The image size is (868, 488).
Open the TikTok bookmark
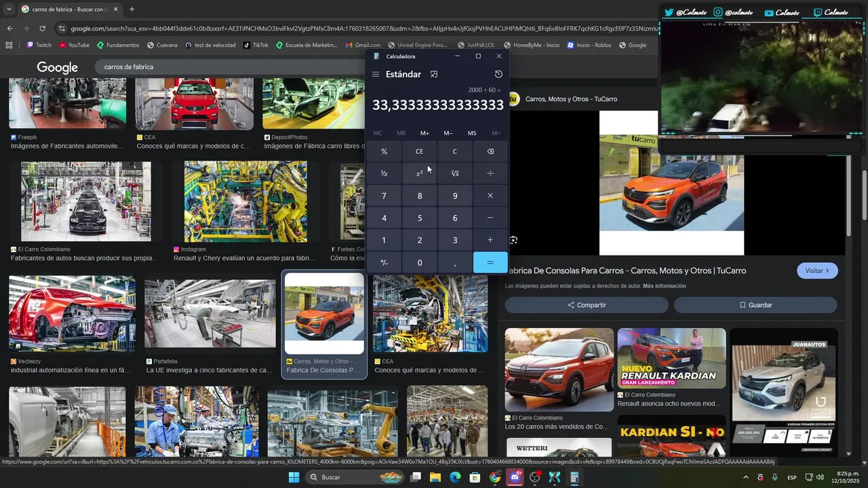(256, 45)
